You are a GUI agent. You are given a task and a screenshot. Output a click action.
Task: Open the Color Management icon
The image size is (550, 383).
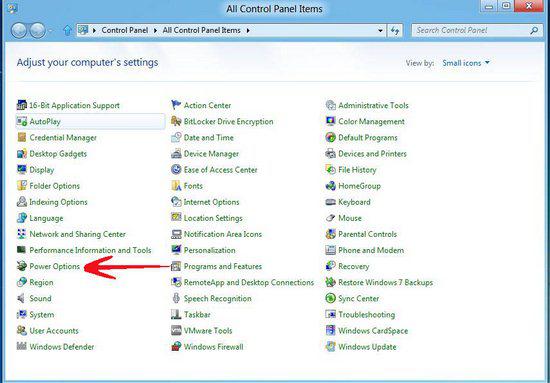[330, 121]
